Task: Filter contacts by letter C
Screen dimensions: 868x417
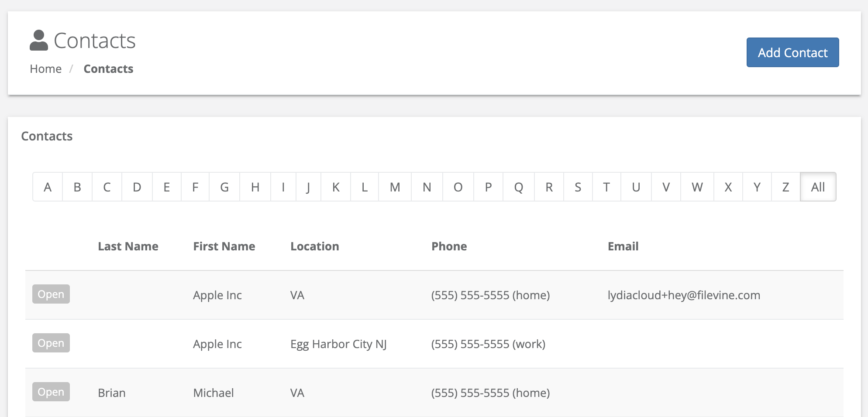Action: (x=107, y=187)
